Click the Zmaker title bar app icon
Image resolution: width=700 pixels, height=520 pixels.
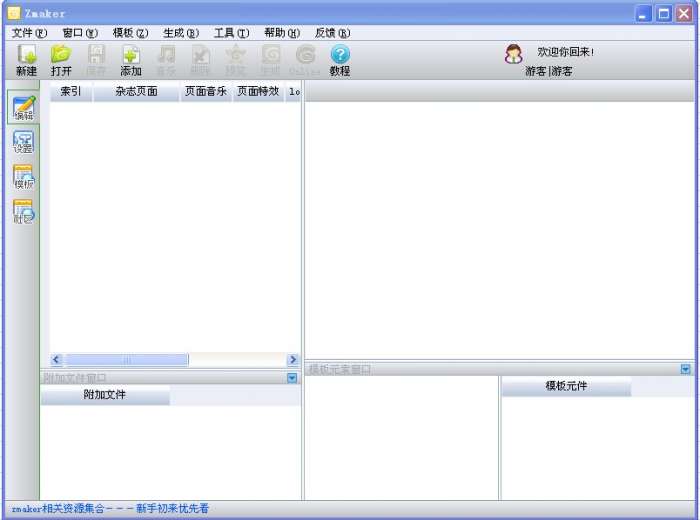click(14, 13)
